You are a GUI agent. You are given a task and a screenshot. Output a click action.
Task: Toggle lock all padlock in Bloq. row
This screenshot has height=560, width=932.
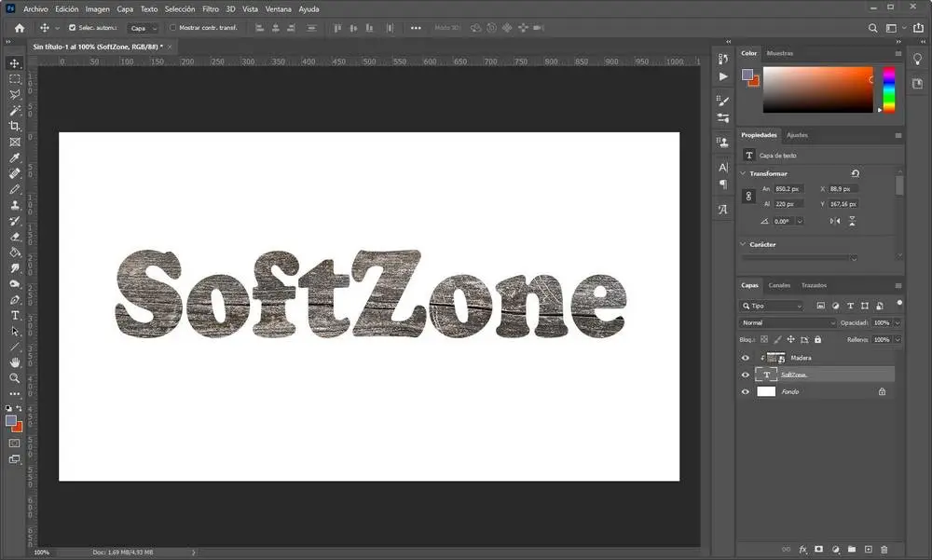(x=818, y=339)
